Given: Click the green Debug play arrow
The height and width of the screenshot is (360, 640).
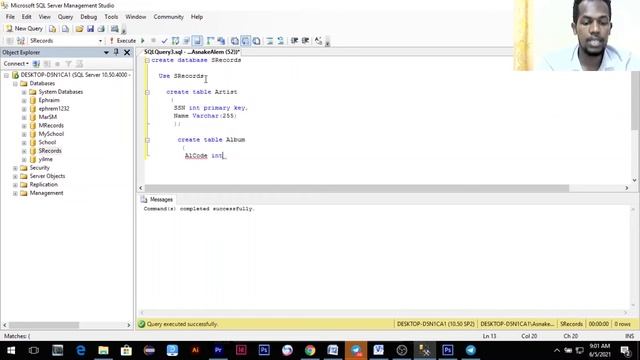Looking at the screenshot, I should click(143, 41).
